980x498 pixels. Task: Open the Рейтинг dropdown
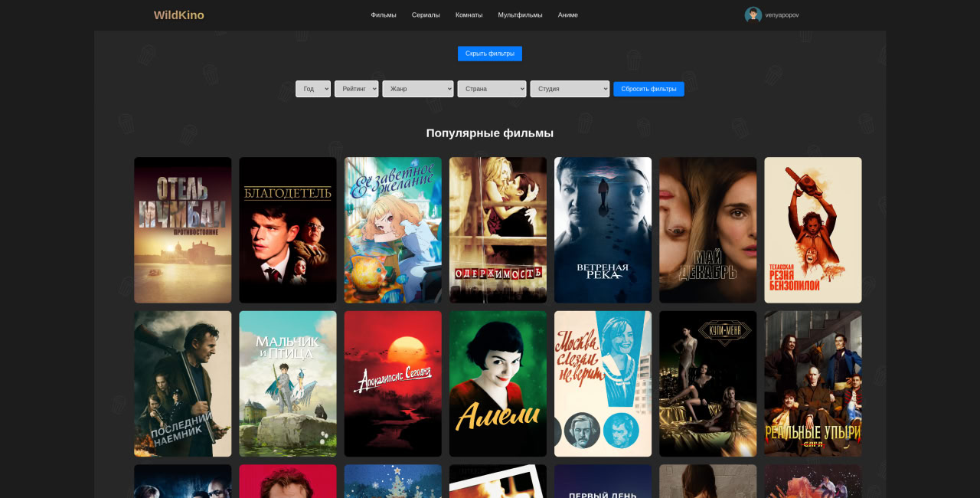click(357, 89)
